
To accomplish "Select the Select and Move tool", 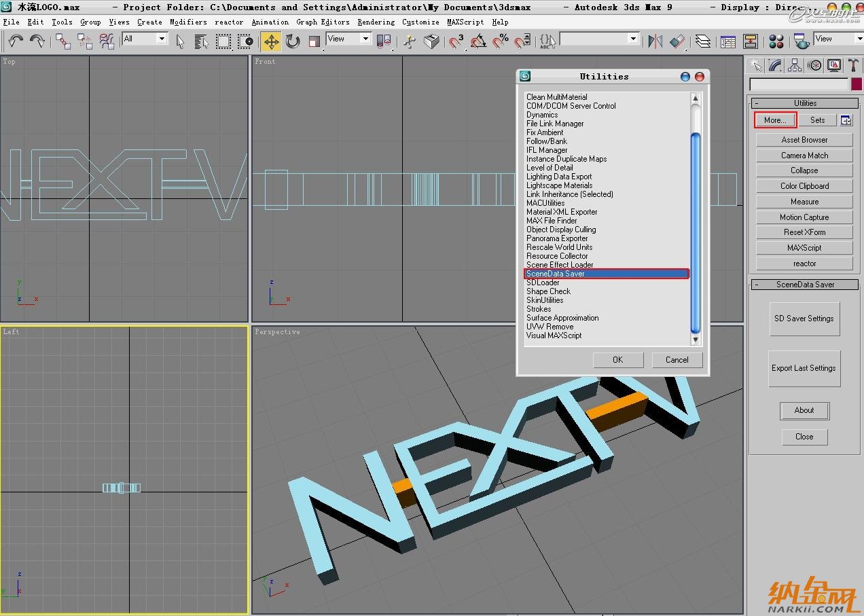I will click(x=271, y=41).
